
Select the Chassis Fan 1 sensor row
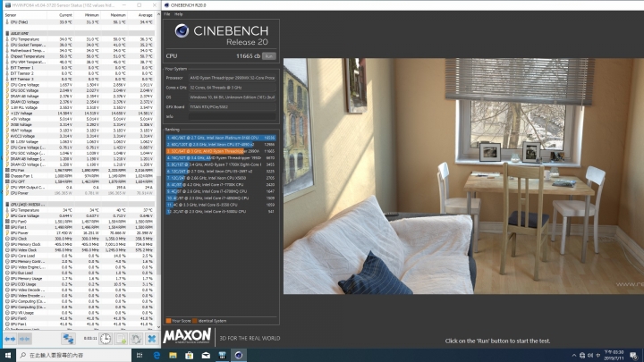pos(80,176)
